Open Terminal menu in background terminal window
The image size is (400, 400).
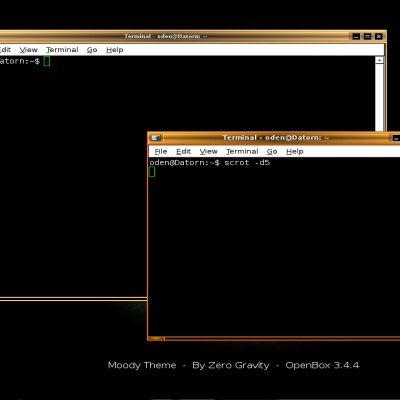tap(62, 50)
